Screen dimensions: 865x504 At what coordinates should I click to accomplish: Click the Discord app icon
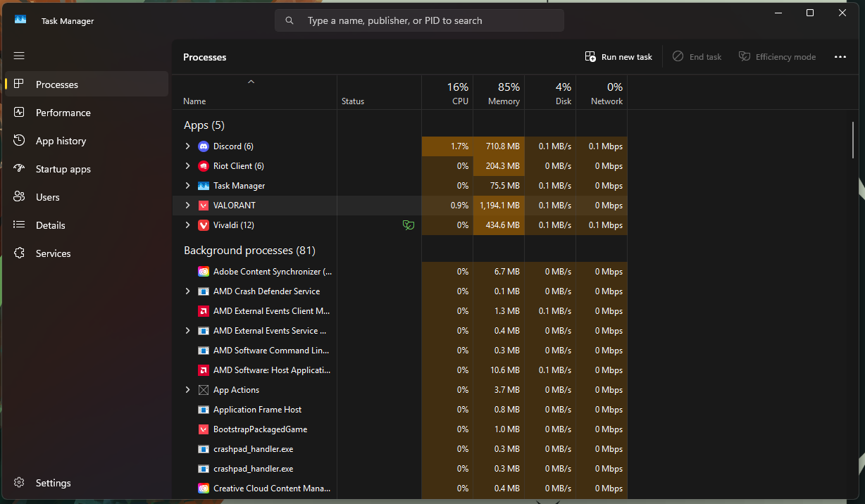click(x=204, y=146)
